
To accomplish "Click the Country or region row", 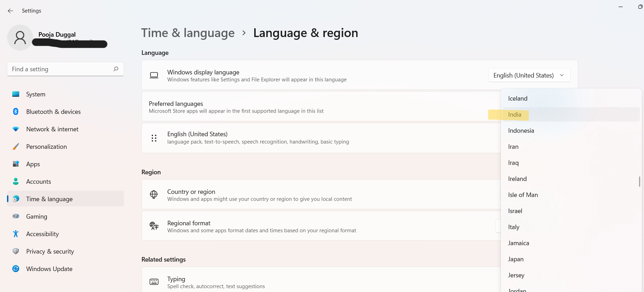I will pos(321,194).
